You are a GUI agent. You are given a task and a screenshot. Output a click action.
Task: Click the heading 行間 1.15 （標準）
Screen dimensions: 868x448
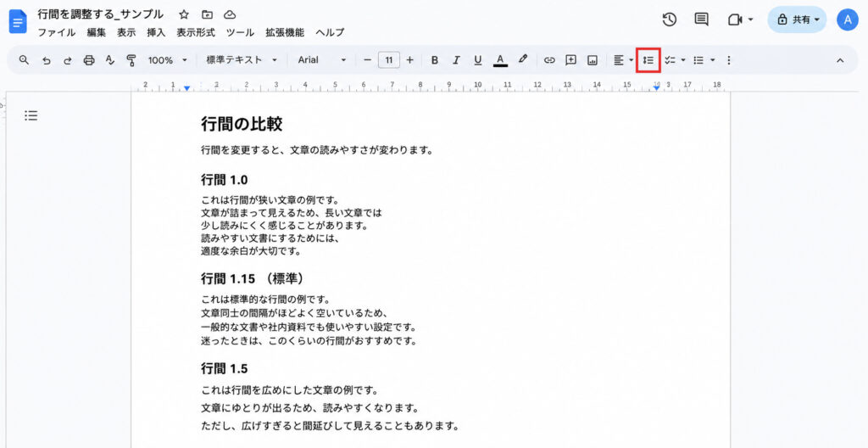[253, 277]
